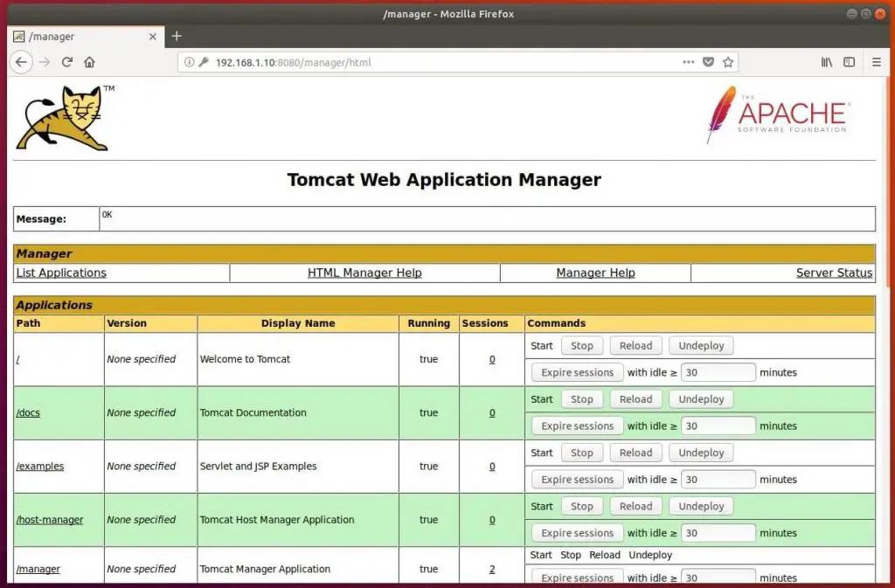
Task: Undeploy the Welcome to Tomcat application
Action: [701, 346]
